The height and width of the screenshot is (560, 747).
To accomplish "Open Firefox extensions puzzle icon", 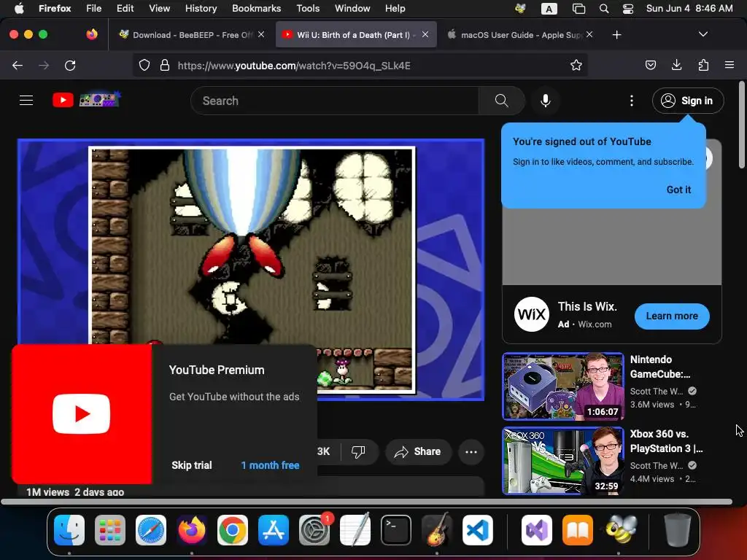I will click(703, 65).
